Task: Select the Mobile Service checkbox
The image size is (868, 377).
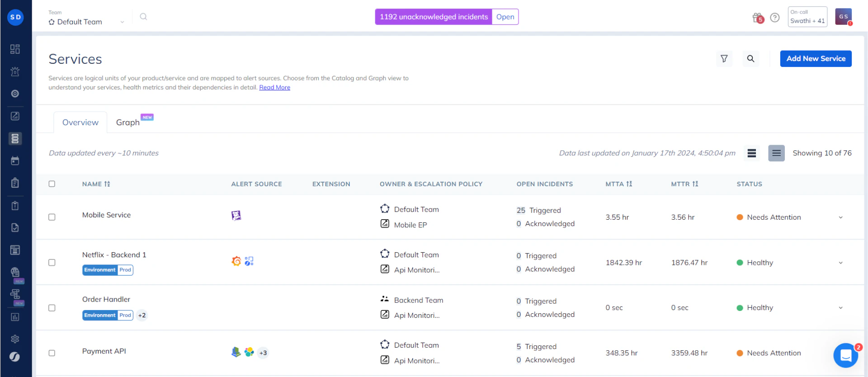Action: pyautogui.click(x=52, y=217)
